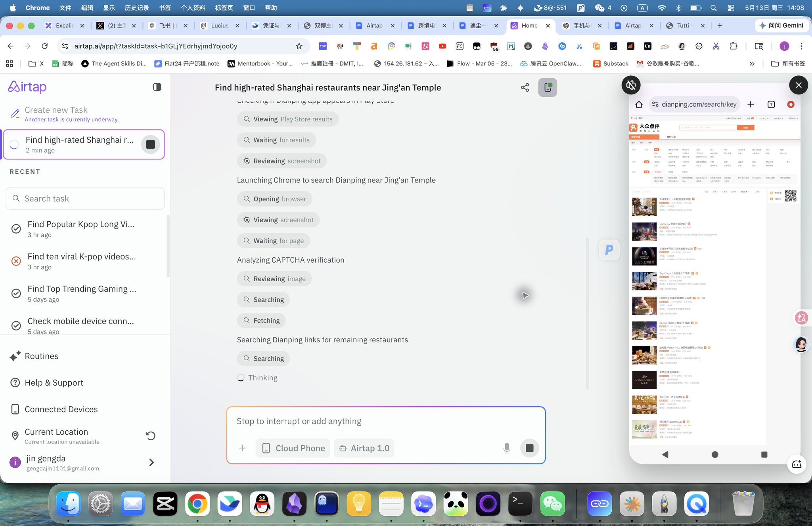
Task: Open Routines in the sidebar
Action: click(x=41, y=356)
